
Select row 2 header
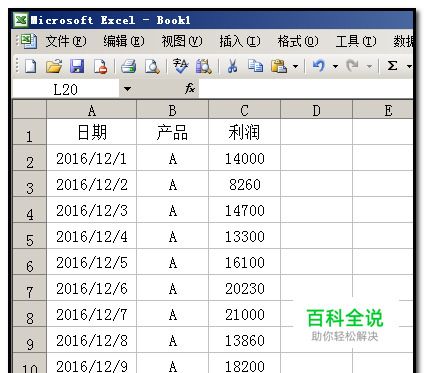tap(29, 158)
